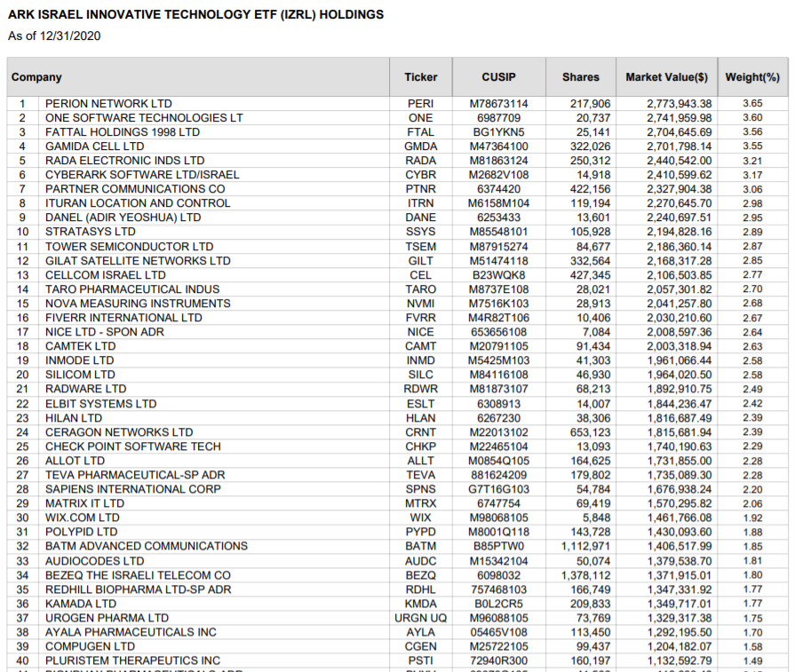Click weight value 1.49 for Pluristem

coord(752,660)
